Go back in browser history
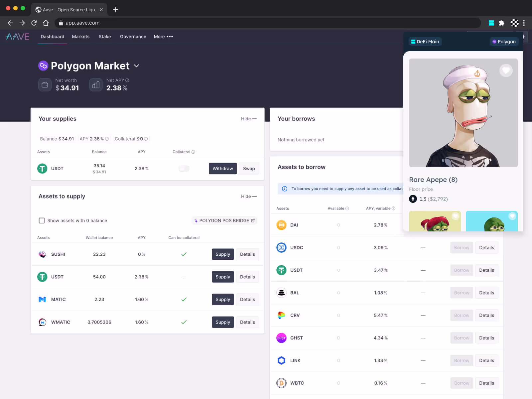This screenshot has width=532, height=399. [10, 23]
